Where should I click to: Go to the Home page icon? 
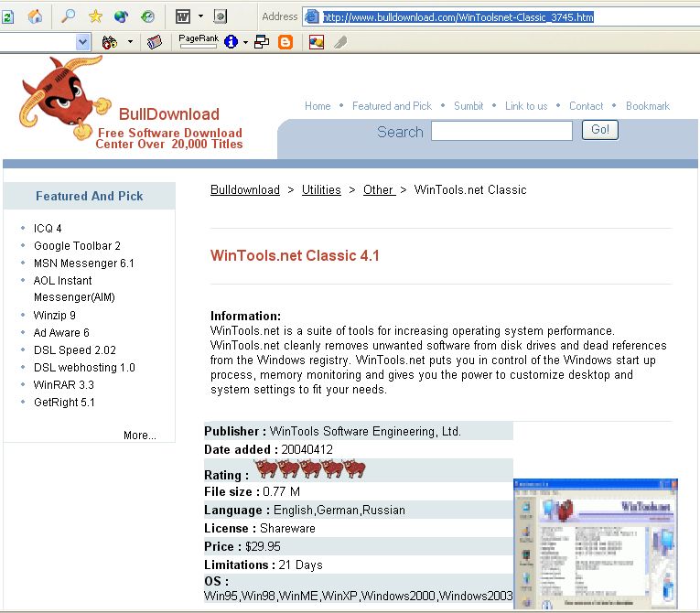pyautogui.click(x=35, y=17)
